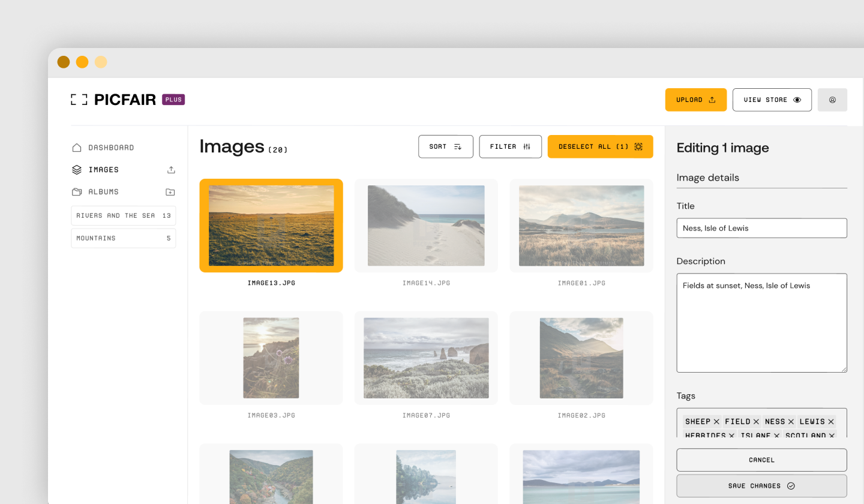The width and height of the screenshot is (864, 504).
Task: Click the IMAGE13.JPG filename label
Action: coord(271,283)
